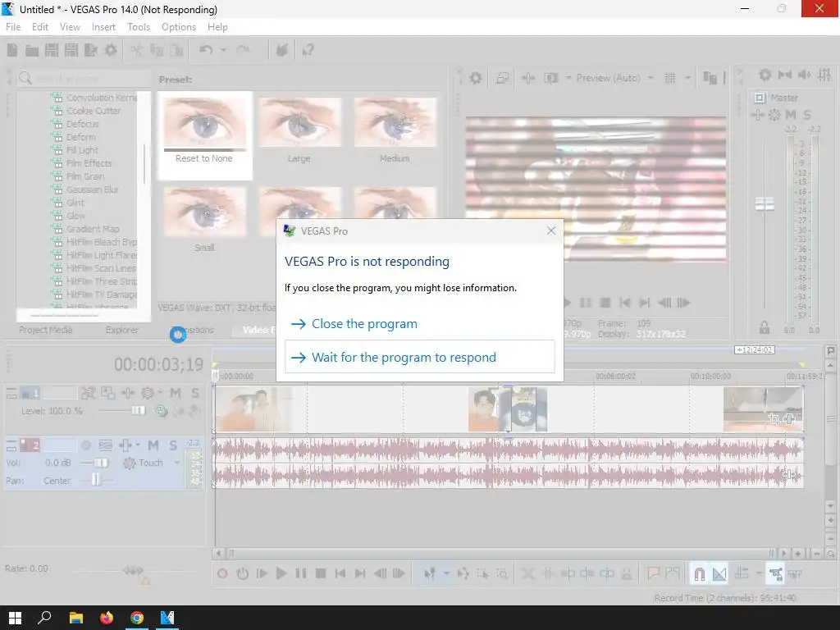
Task: Choose Wait for the program to respond
Action: (x=419, y=357)
